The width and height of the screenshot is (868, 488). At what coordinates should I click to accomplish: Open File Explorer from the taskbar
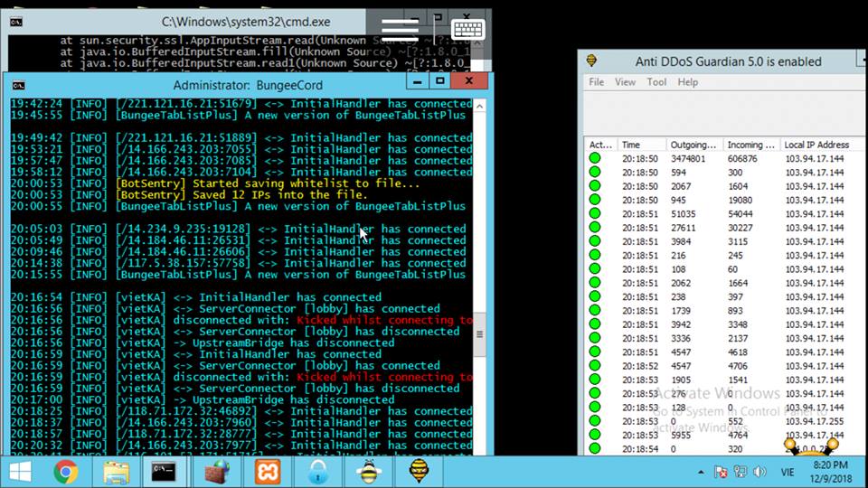coord(116,472)
